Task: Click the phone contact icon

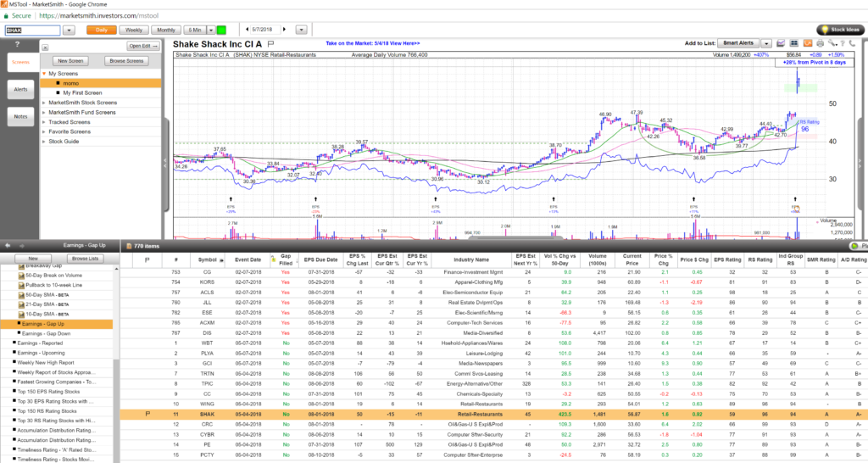Action: [x=852, y=43]
